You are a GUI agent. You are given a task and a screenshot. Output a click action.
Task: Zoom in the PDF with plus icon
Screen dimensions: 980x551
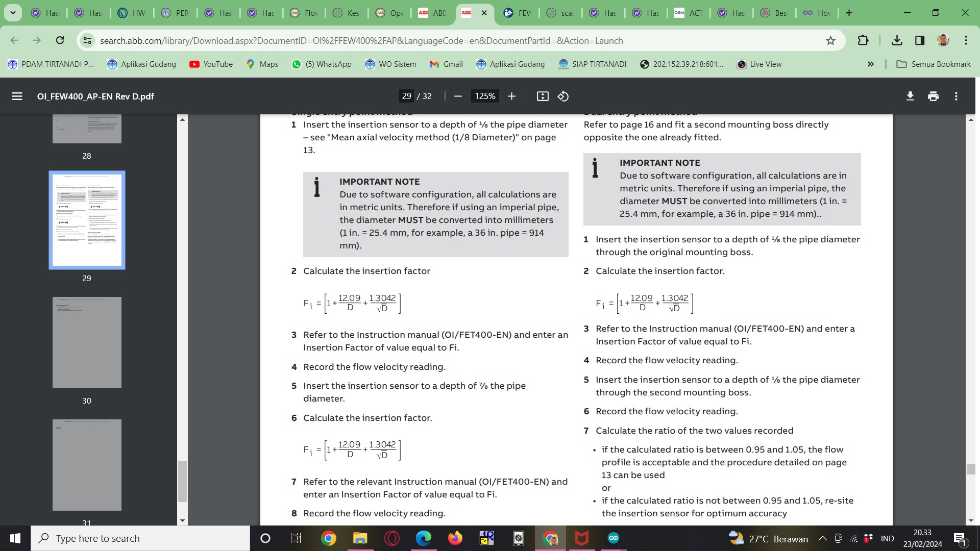pyautogui.click(x=511, y=96)
